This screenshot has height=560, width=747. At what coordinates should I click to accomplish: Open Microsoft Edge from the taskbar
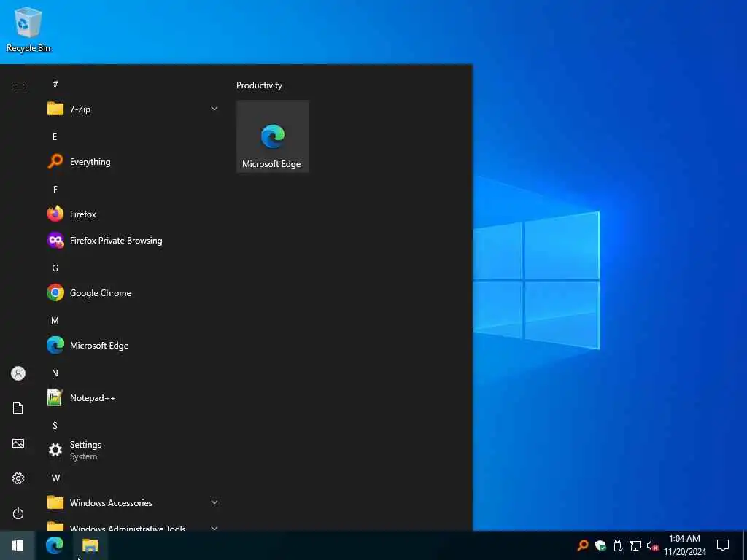(55, 545)
